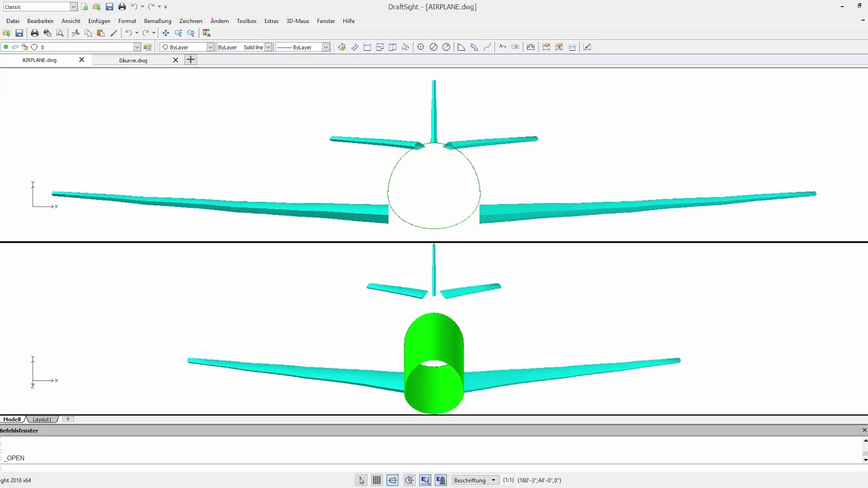Image resolution: width=868 pixels, height=488 pixels.
Task: Click the Open file icon in the standard toolbar
Action: pyautogui.click(x=6, y=33)
